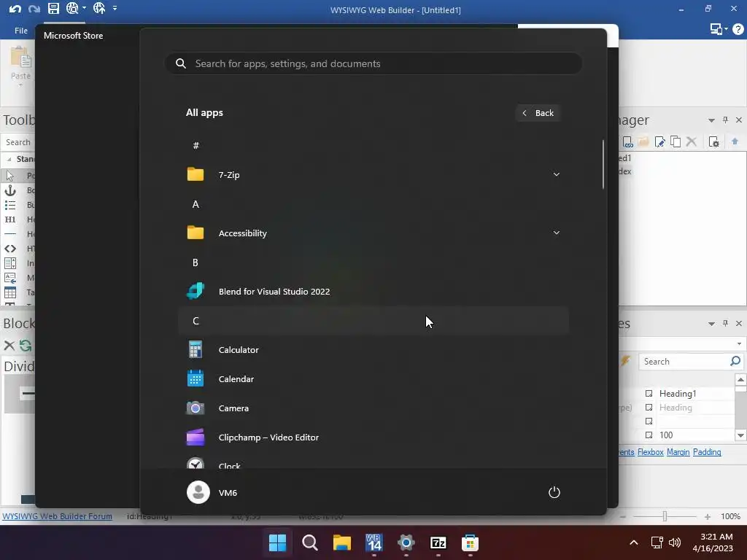The width and height of the screenshot is (747, 560).
Task: Open Properties panel options dropdown
Action: [711, 324]
